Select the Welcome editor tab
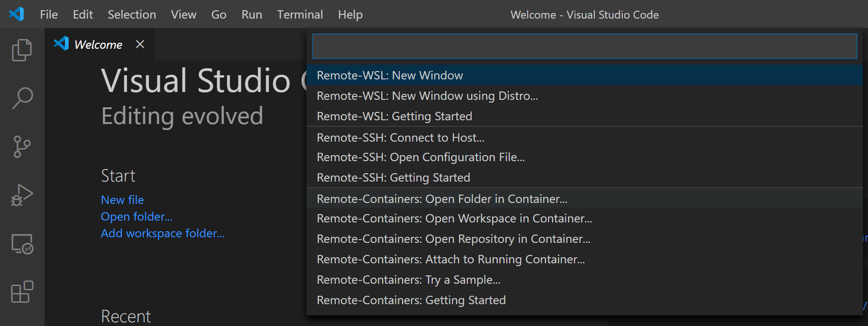The height and width of the screenshot is (326, 868). (x=100, y=44)
